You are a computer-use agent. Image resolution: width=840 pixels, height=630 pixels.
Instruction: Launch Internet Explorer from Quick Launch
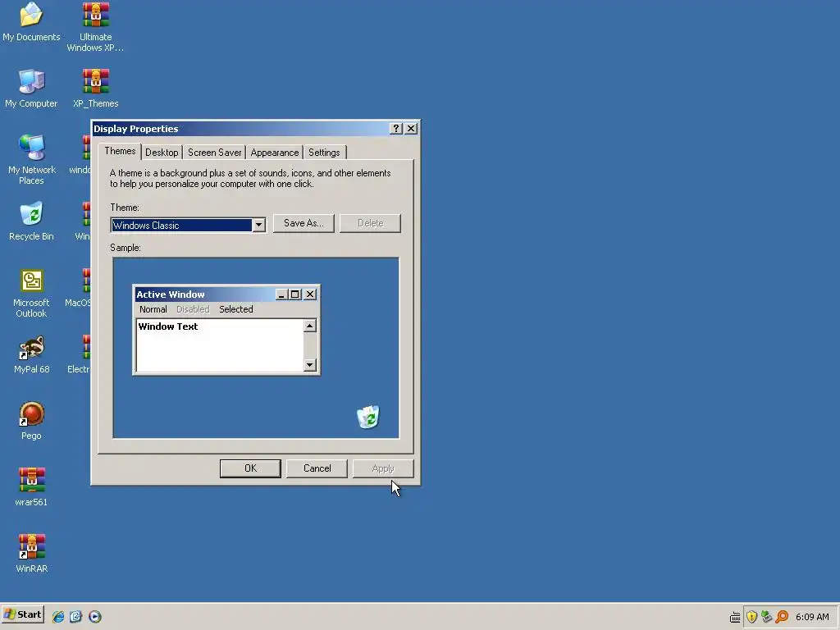coord(58,617)
